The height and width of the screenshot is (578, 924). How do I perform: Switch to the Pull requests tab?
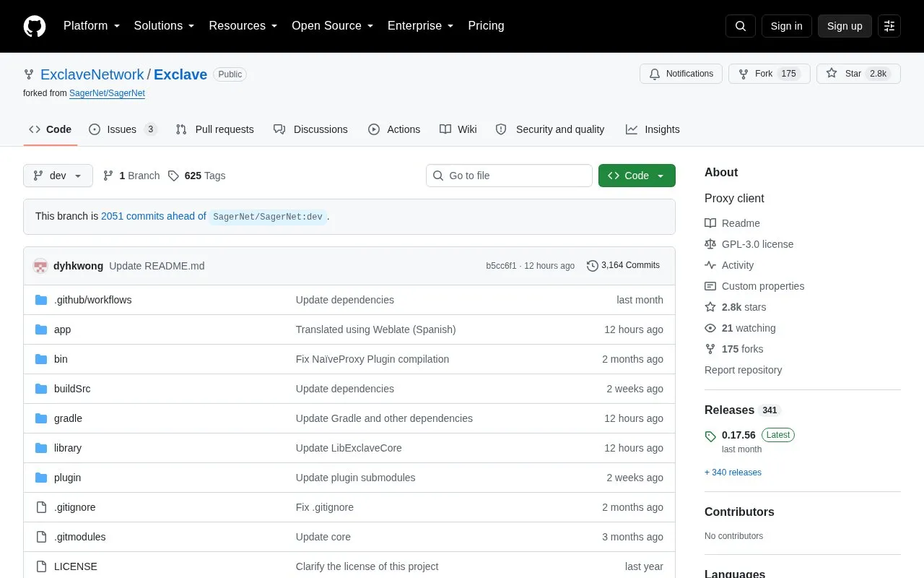coord(214,129)
